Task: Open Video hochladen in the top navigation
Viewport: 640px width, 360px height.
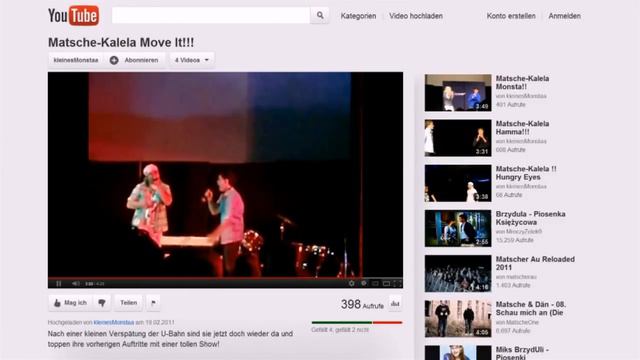Action: click(416, 16)
